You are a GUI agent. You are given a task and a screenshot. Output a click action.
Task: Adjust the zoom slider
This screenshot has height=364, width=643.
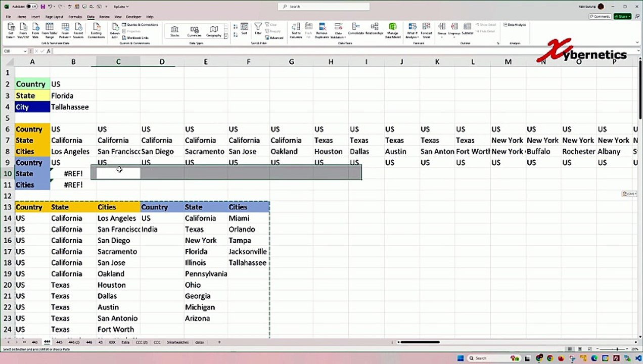pyautogui.click(x=616, y=349)
